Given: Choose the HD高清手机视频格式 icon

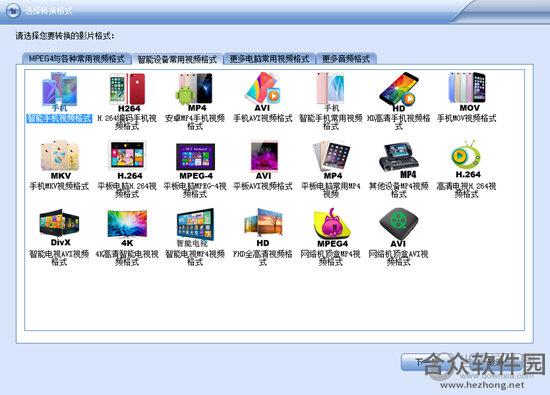Looking at the screenshot, I should (398, 92).
